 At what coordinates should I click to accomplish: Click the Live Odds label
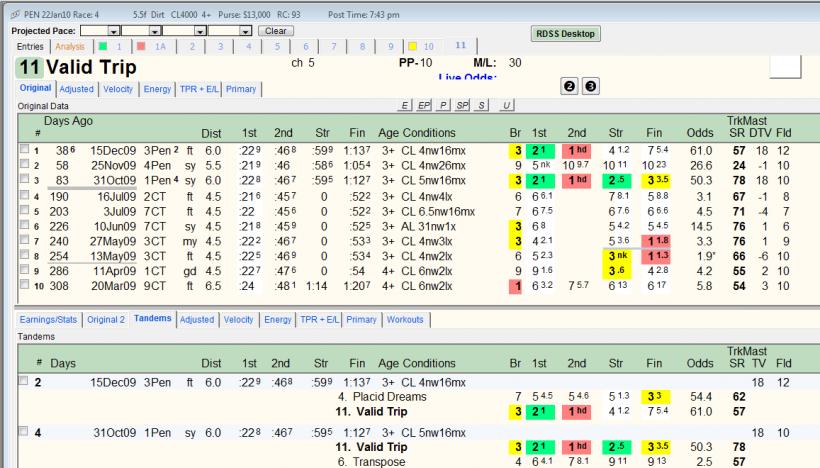click(467, 77)
